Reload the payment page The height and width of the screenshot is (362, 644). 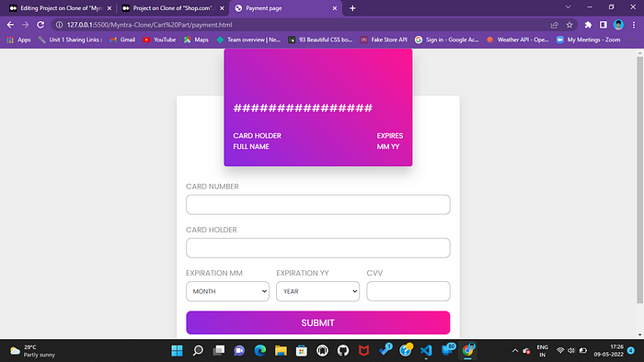pos(40,25)
